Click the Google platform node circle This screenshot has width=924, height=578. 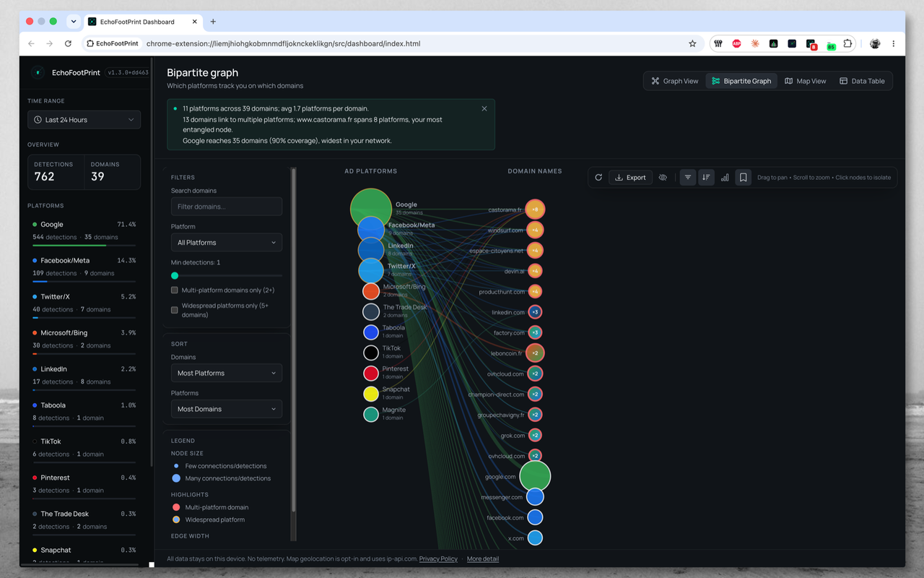[371, 209]
